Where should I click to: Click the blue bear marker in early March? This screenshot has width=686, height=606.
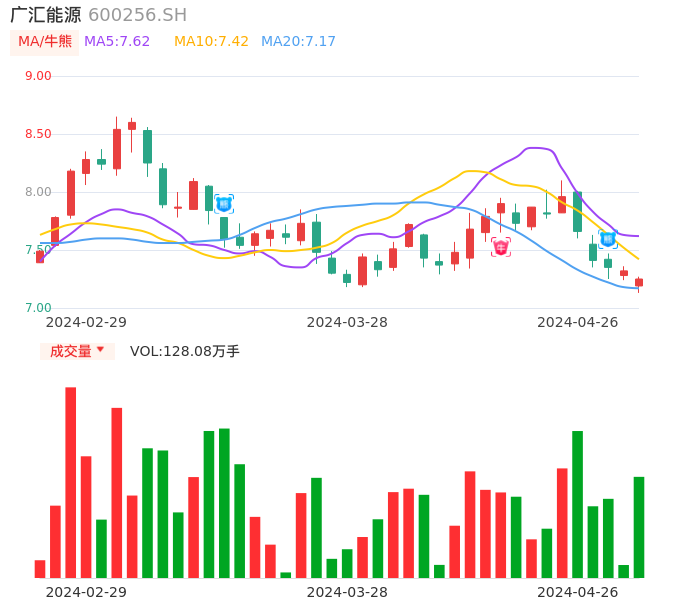click(224, 204)
